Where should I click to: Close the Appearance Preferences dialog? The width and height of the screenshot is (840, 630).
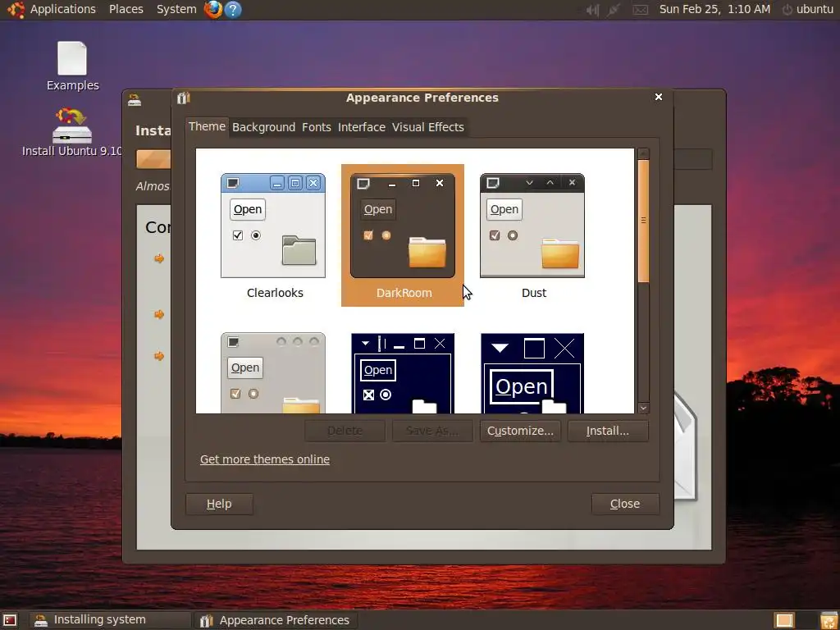[x=659, y=97]
